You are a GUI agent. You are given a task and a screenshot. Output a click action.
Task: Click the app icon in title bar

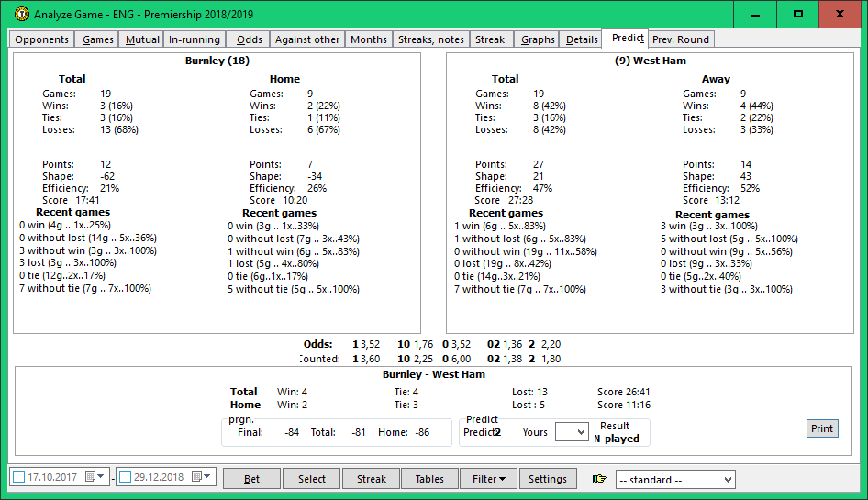tap(20, 15)
